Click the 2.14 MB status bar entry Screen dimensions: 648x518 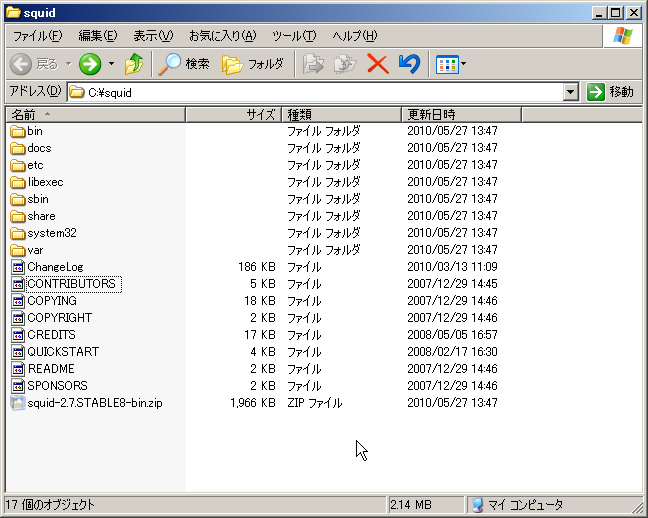411,505
